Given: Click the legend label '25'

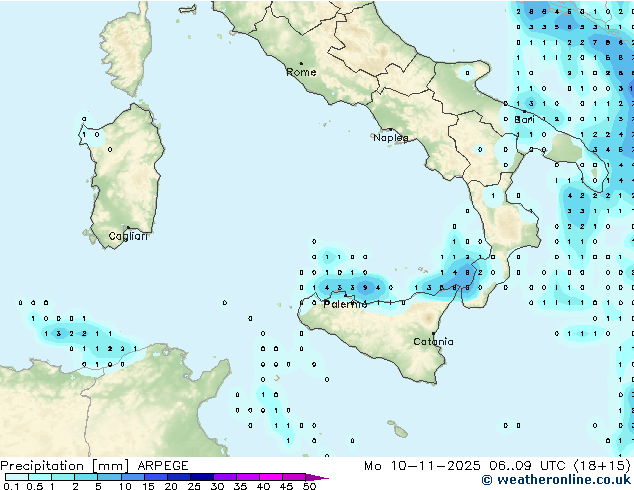Looking at the screenshot, I should pyautogui.click(x=194, y=486).
